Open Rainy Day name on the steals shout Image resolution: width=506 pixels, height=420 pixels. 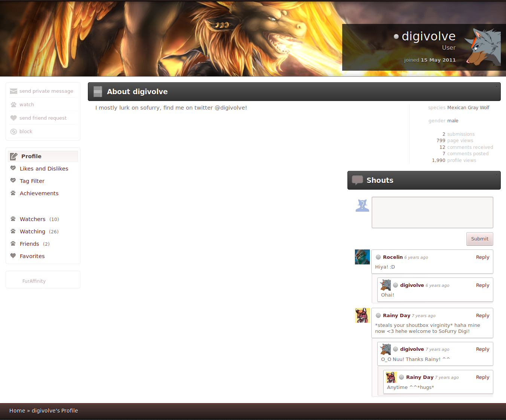point(396,316)
